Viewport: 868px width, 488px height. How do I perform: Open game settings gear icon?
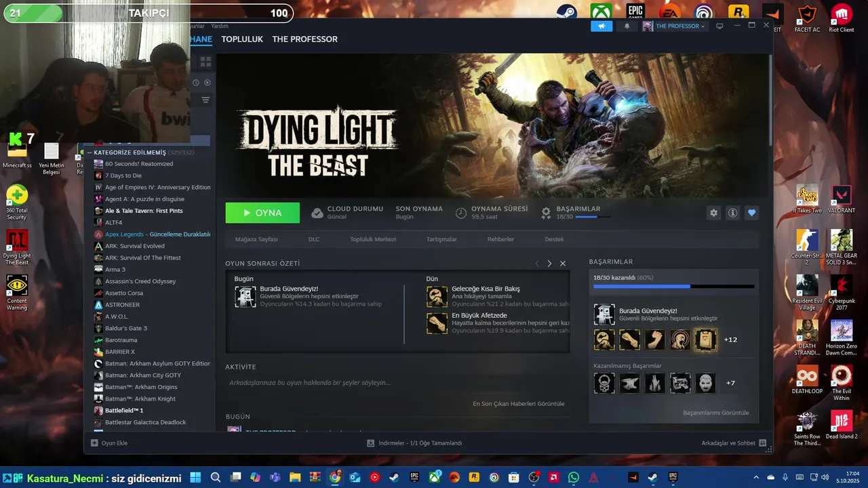tap(713, 213)
